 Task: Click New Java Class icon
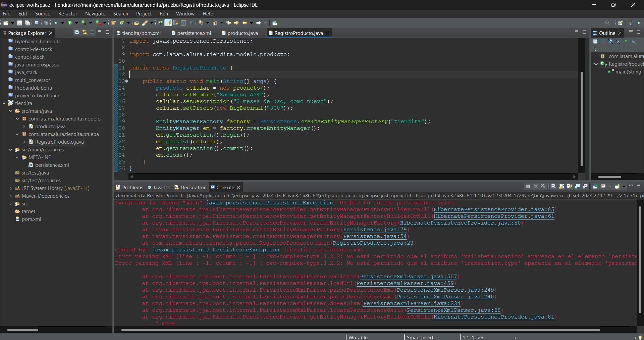[122, 23]
